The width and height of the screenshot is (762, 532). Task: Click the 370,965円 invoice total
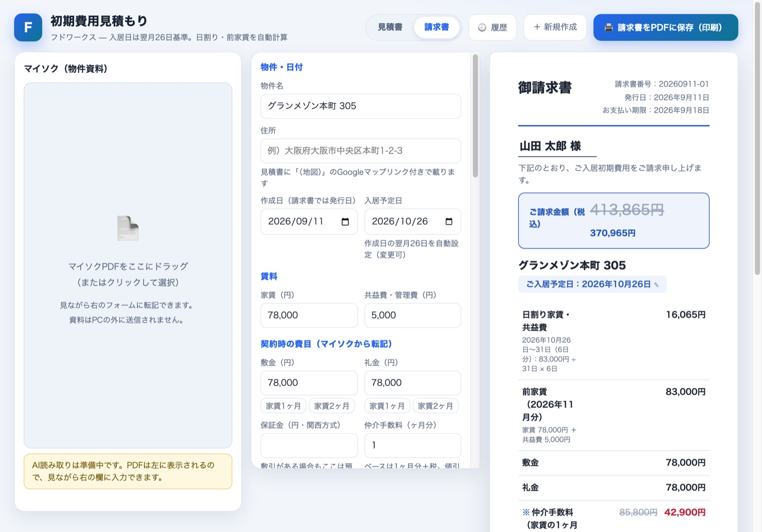tap(612, 233)
